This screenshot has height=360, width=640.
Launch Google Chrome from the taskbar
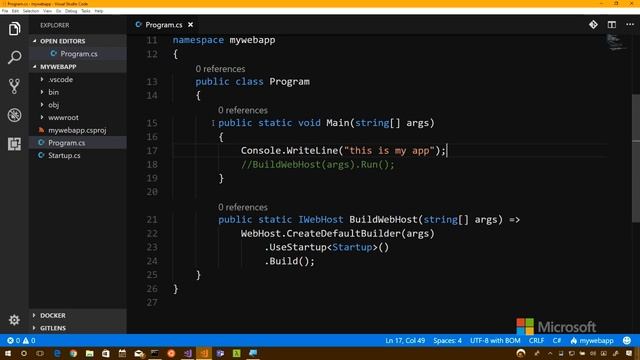[x=73, y=353]
